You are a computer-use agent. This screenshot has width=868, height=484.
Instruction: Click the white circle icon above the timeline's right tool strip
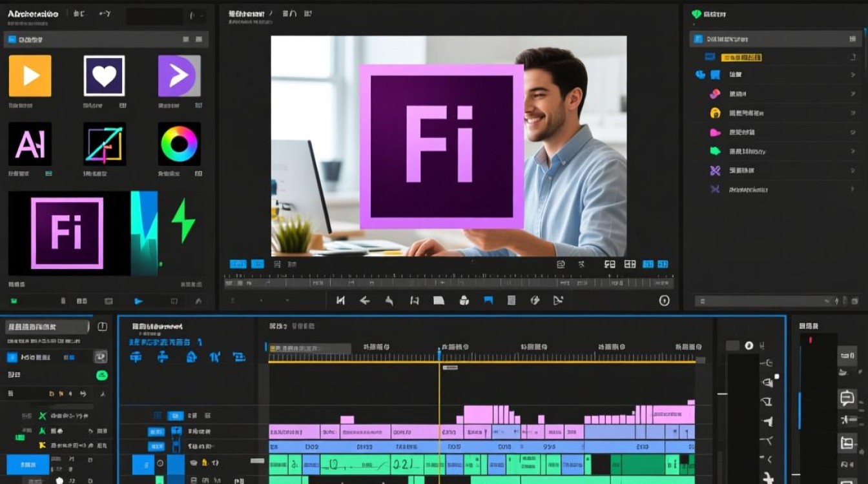749,346
